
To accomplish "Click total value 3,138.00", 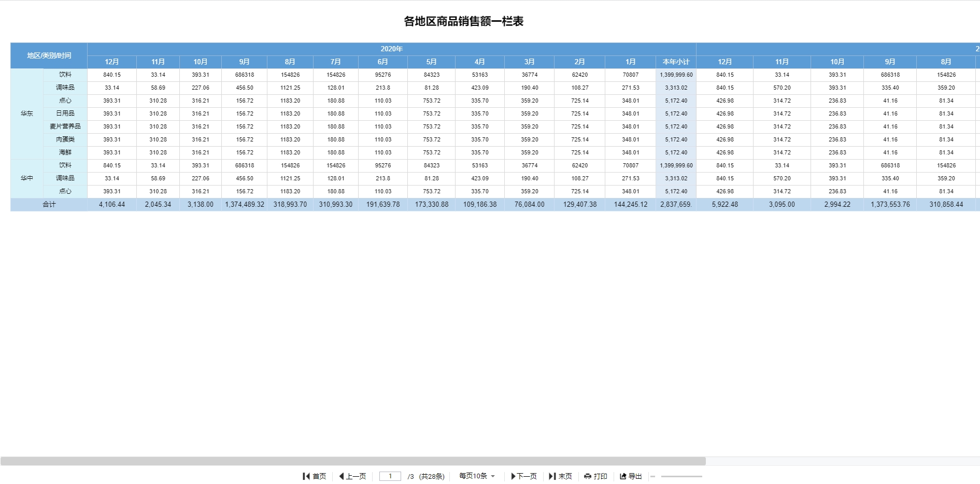I will pos(201,204).
